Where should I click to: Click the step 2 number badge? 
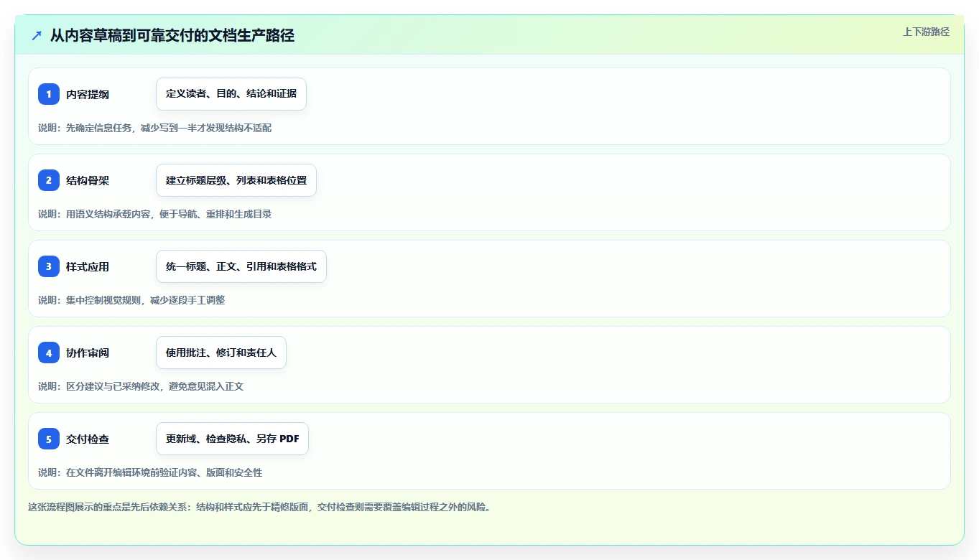49,180
